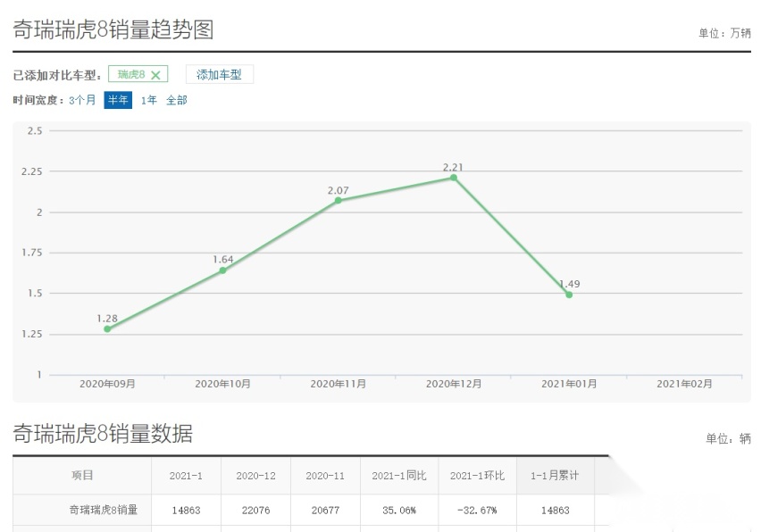Select the 3个月 time range
This screenshot has height=532, width=761.
tap(82, 100)
